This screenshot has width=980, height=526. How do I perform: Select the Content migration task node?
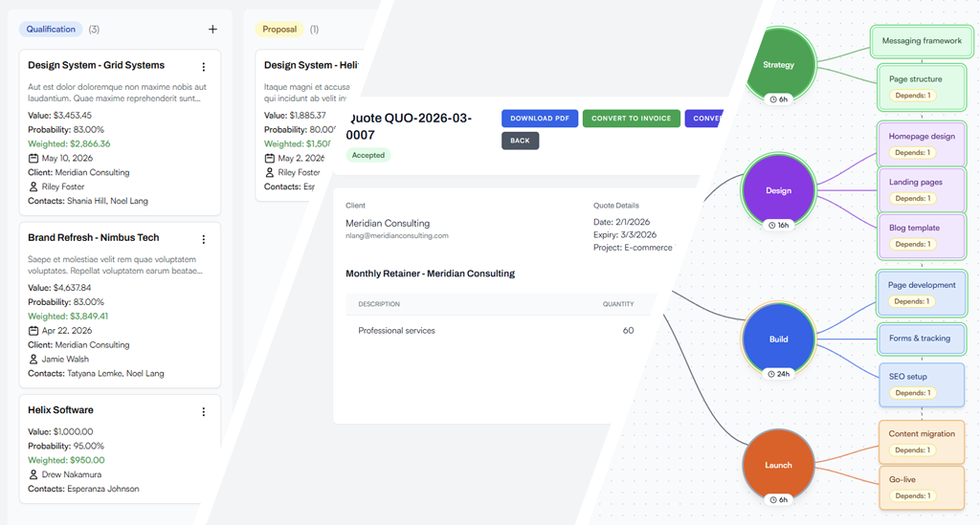[x=922, y=442]
